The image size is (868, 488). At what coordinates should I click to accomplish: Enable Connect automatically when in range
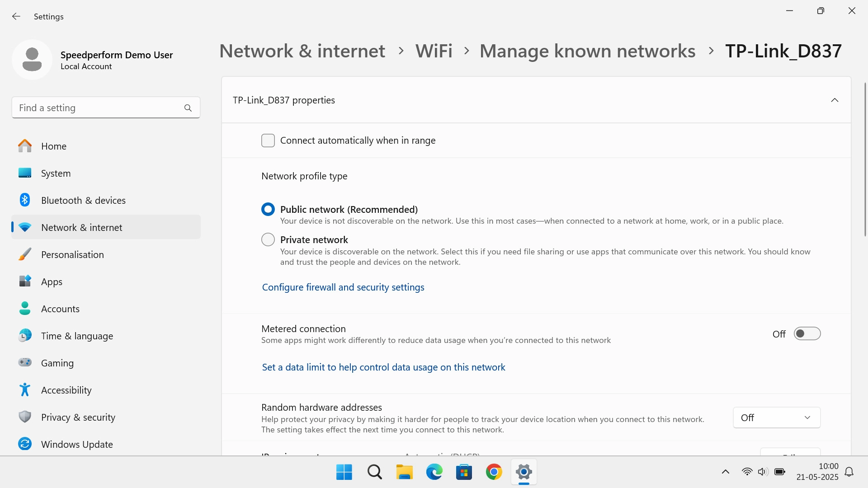(268, 141)
